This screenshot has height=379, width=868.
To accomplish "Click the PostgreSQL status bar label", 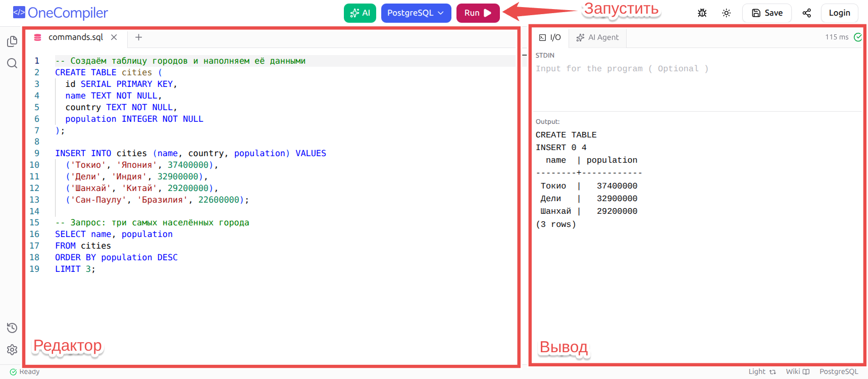I will pyautogui.click(x=839, y=371).
